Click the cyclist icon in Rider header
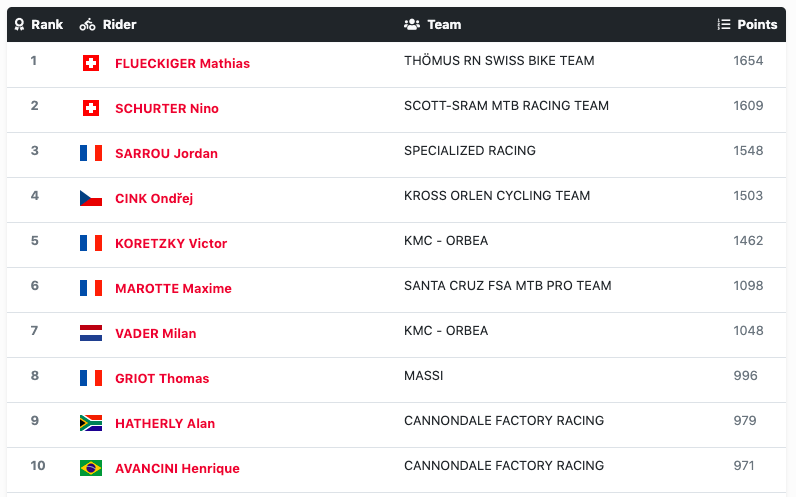Viewport: 796px width, 497px height. (x=87, y=24)
